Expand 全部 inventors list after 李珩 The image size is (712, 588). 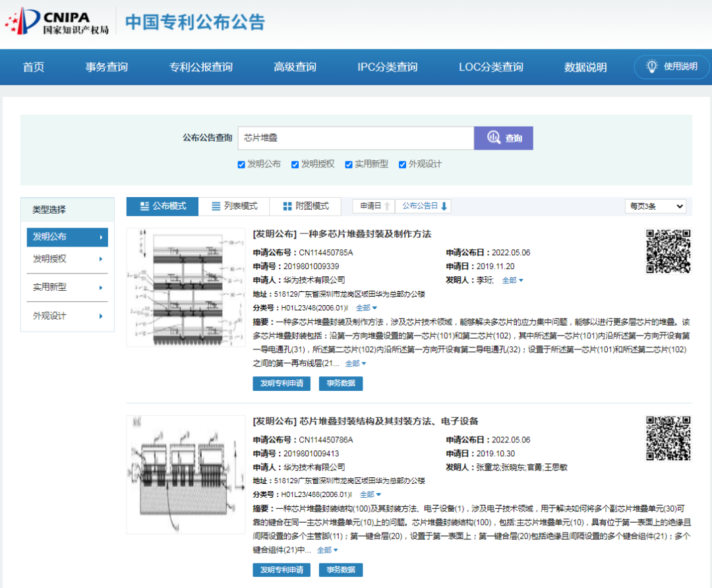(512, 280)
